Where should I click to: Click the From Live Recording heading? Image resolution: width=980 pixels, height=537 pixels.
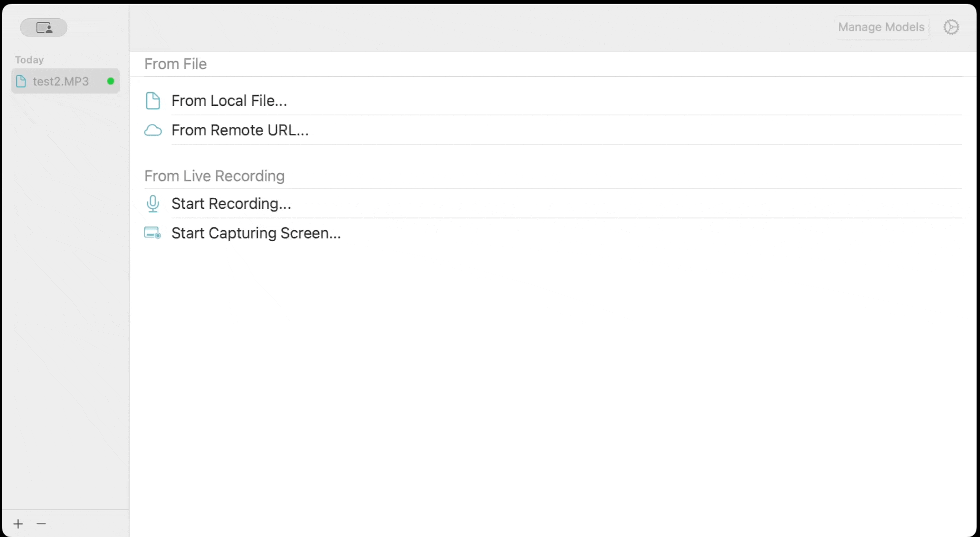point(214,176)
